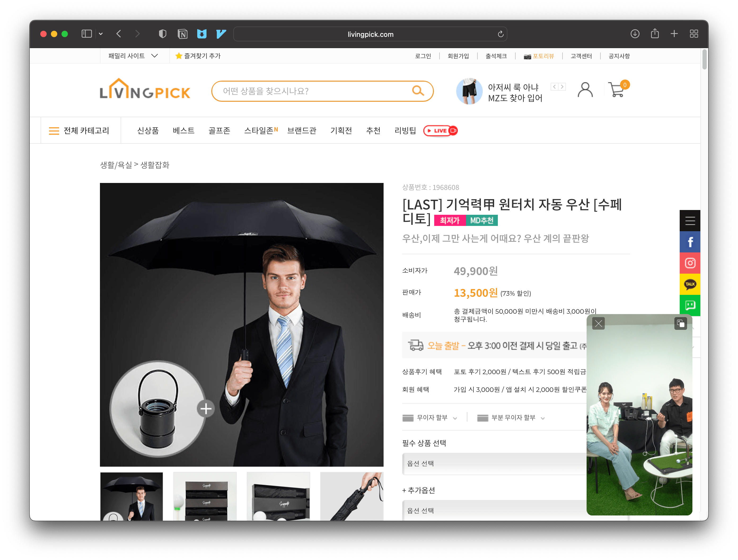Click the 로그인 link
The image size is (738, 560).
click(423, 56)
